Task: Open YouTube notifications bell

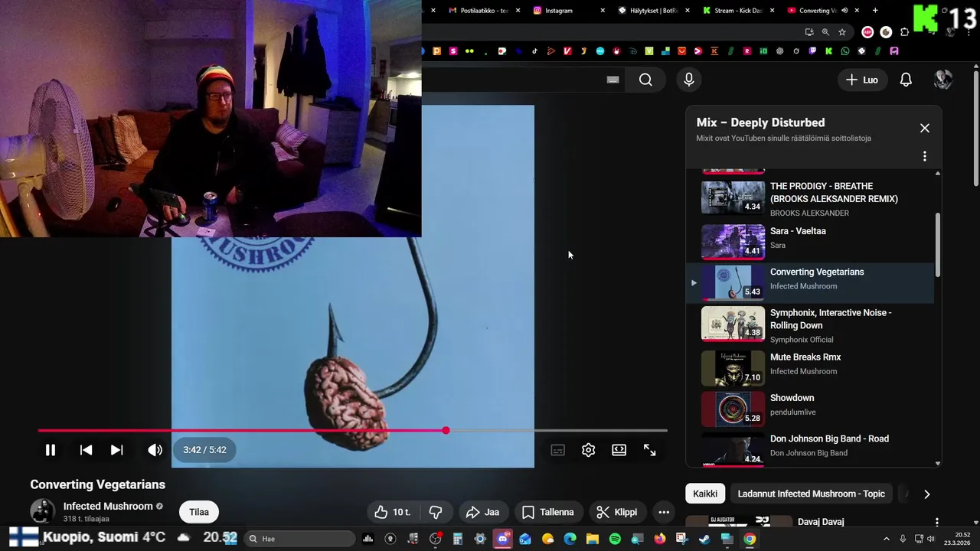Action: click(x=906, y=80)
